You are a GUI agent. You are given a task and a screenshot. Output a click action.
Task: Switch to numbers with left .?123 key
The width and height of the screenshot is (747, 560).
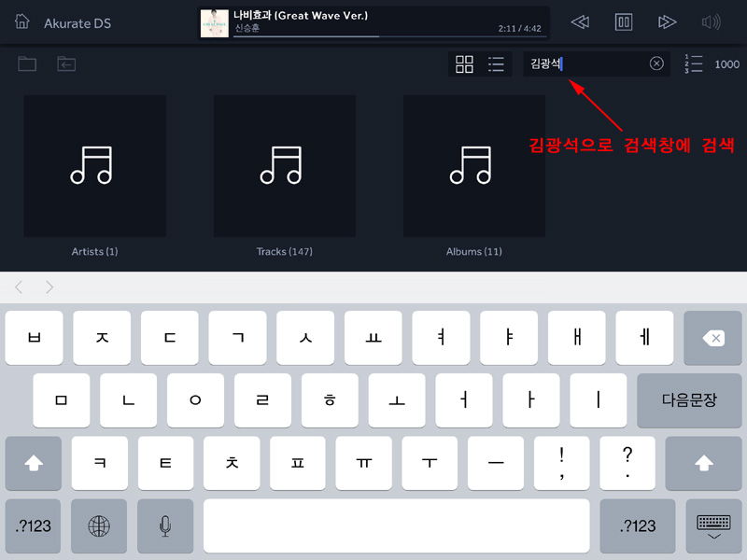coord(33,525)
